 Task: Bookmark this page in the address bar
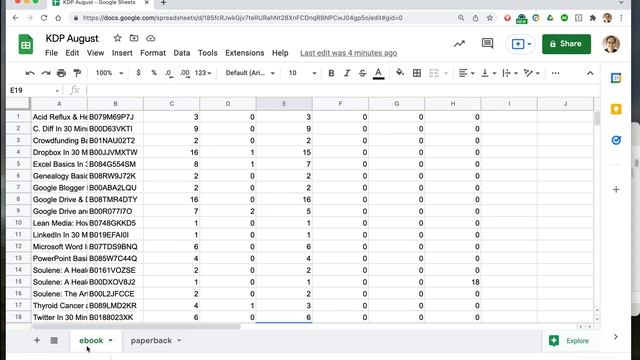[x=490, y=18]
